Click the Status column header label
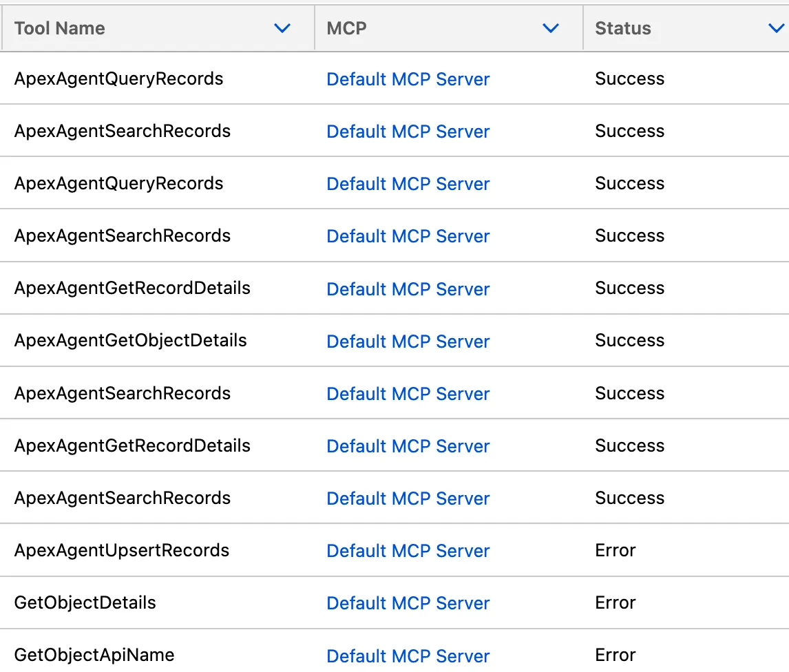 click(623, 28)
